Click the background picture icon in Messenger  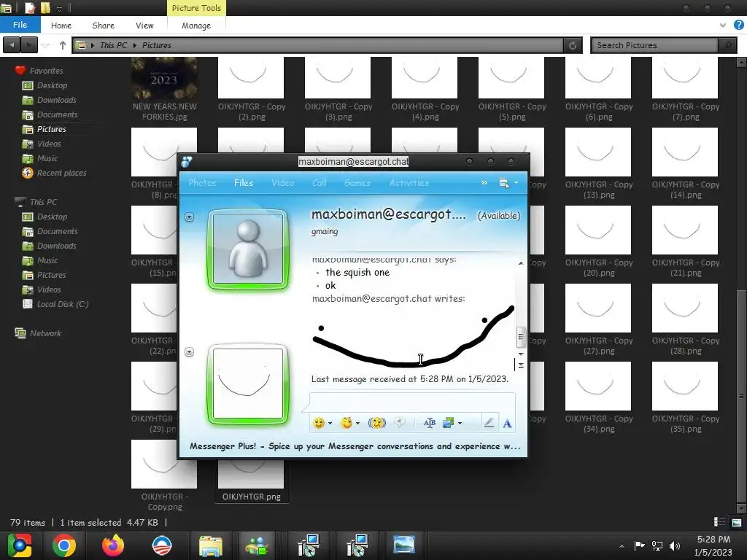[x=448, y=423]
